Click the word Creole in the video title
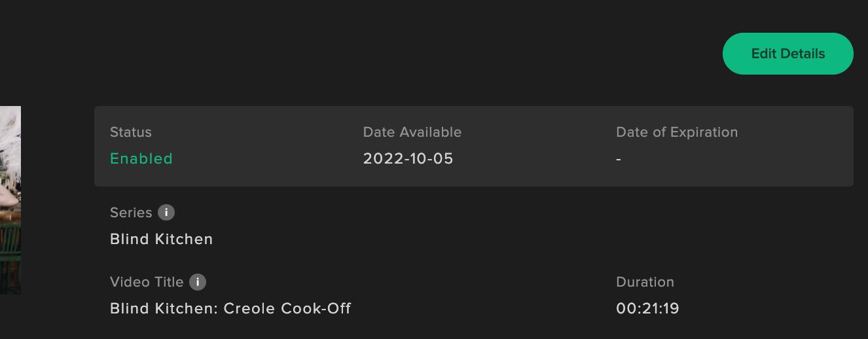The width and height of the screenshot is (868, 339). click(x=249, y=308)
